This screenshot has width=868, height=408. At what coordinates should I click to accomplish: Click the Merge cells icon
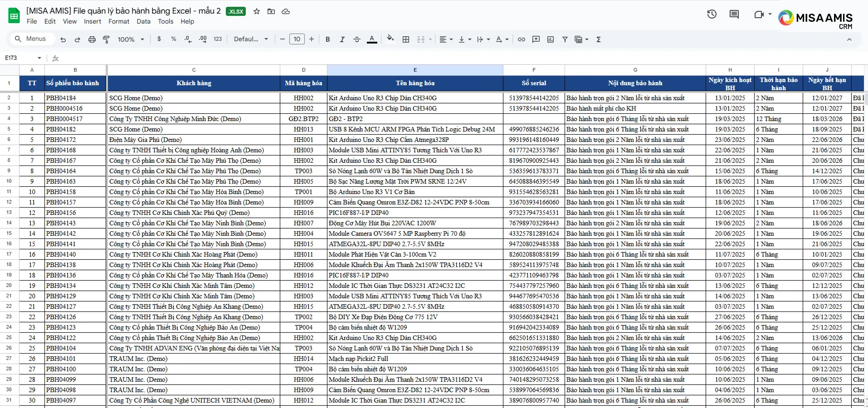421,39
